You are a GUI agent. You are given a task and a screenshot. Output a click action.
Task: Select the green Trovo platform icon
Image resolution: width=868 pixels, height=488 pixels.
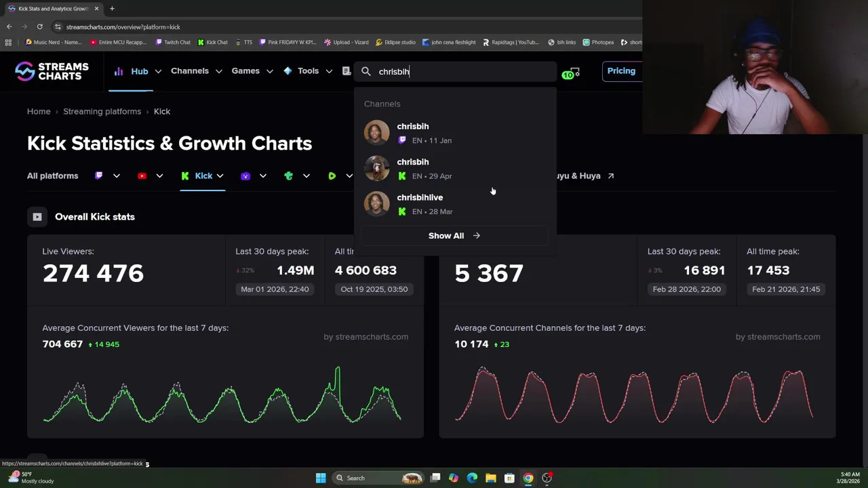pyautogui.click(x=289, y=176)
